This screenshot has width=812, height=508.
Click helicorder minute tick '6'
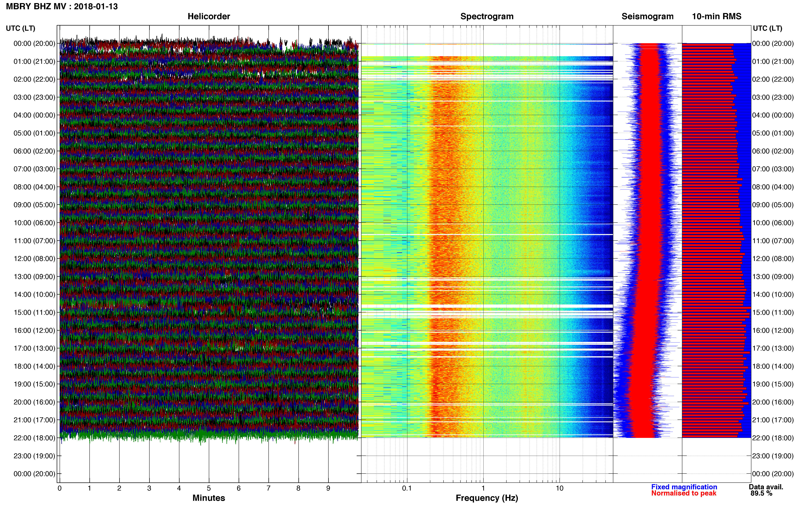[x=239, y=488]
